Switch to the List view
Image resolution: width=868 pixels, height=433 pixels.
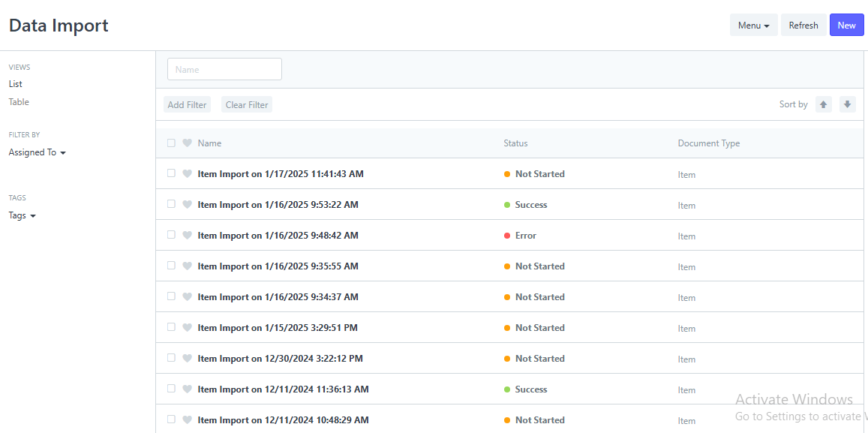click(x=16, y=84)
